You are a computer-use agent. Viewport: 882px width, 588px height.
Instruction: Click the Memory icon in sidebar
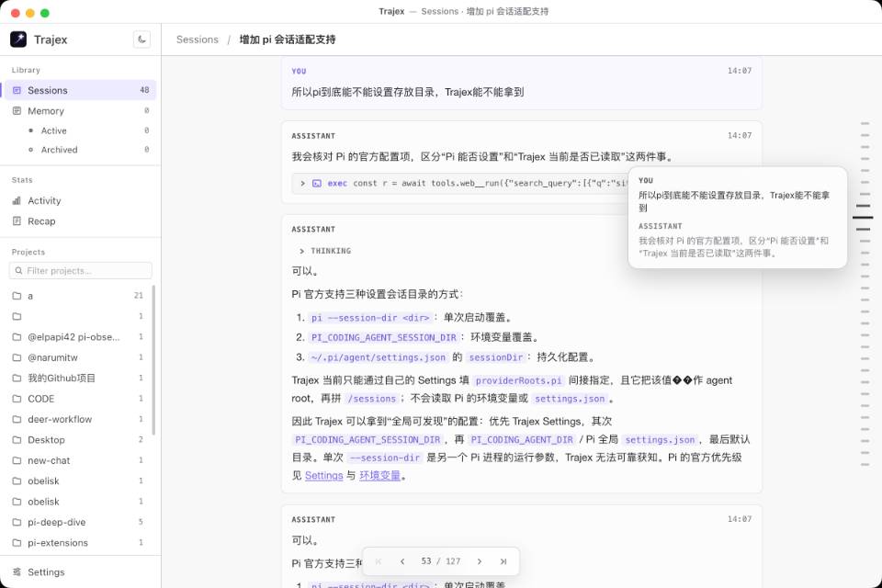pyautogui.click(x=17, y=111)
